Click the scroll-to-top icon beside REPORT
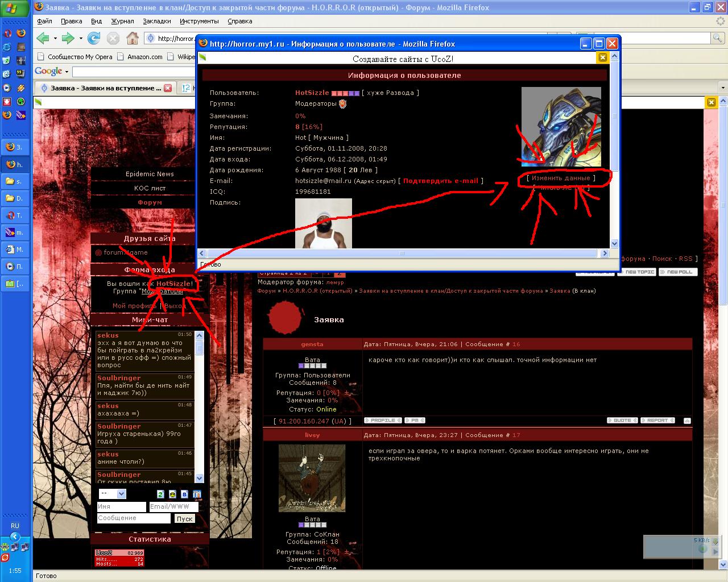Viewport: 728px width, 582px height. pos(687,421)
